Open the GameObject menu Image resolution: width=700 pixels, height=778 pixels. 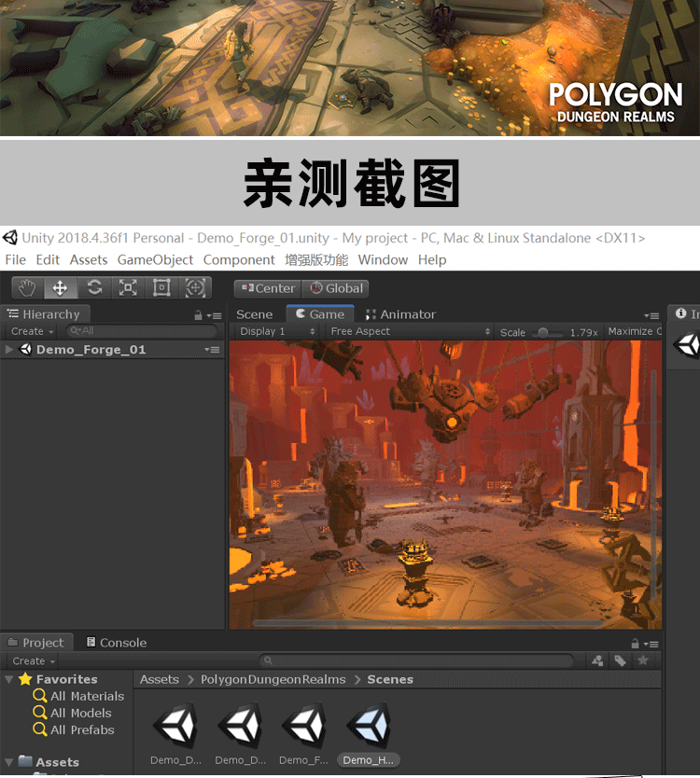155,259
